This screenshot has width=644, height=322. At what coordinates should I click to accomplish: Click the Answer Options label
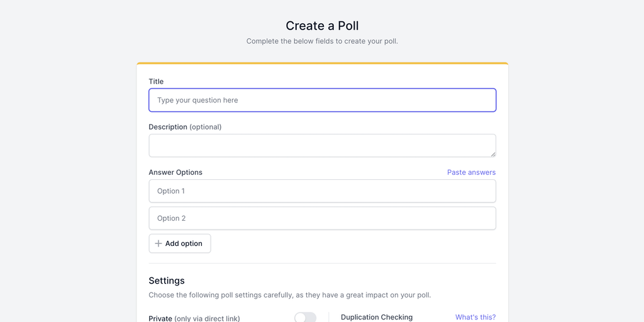pos(175,172)
